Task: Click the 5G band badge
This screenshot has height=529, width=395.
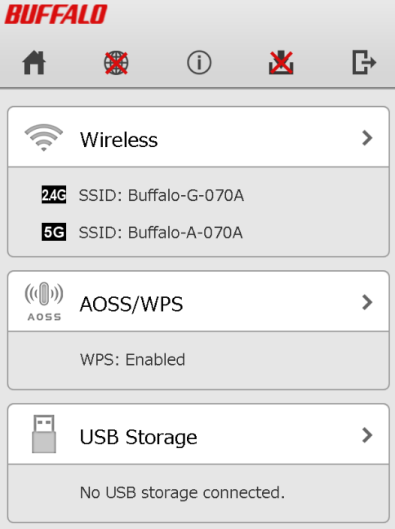Action: (54, 232)
